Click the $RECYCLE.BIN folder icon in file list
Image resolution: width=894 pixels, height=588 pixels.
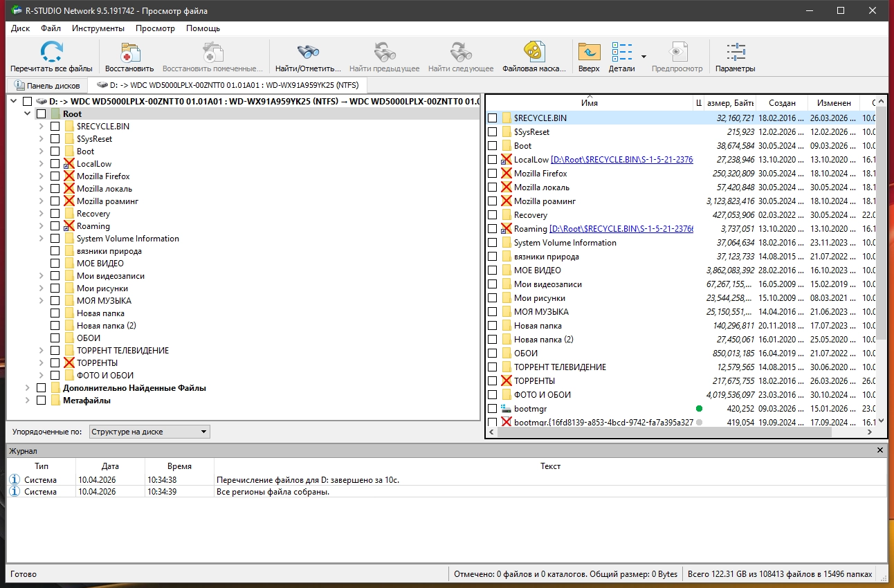(x=507, y=118)
